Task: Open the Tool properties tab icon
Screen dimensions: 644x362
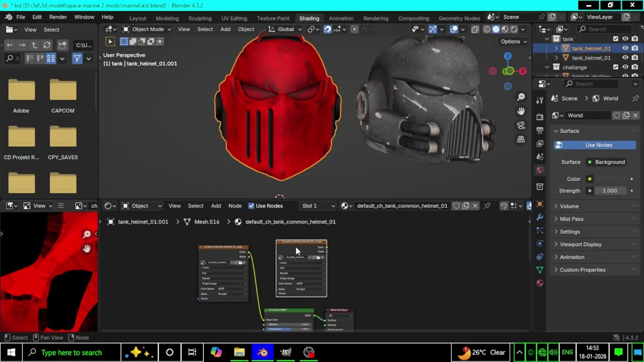Action: (x=540, y=100)
